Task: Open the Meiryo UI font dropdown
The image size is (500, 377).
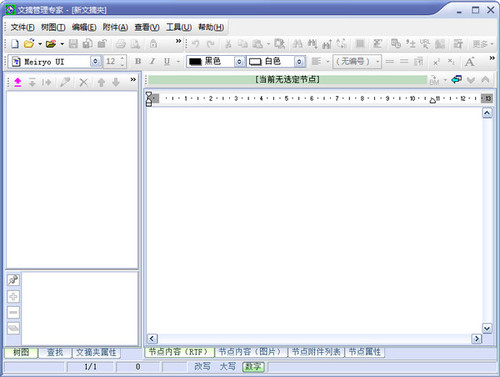Action: tap(95, 62)
